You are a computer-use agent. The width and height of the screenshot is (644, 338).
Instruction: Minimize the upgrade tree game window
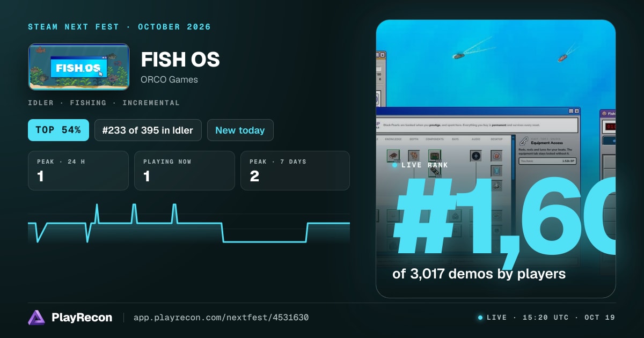[571, 111]
